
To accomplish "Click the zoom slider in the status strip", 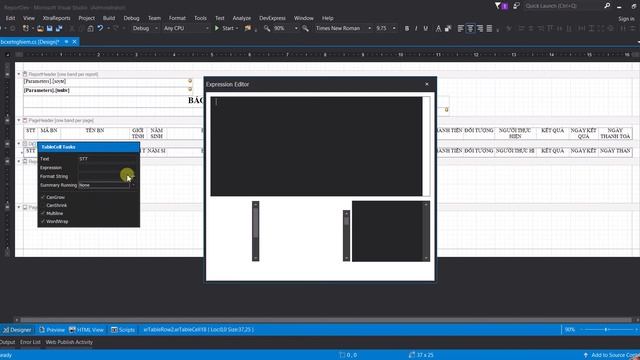I will pos(608,329).
